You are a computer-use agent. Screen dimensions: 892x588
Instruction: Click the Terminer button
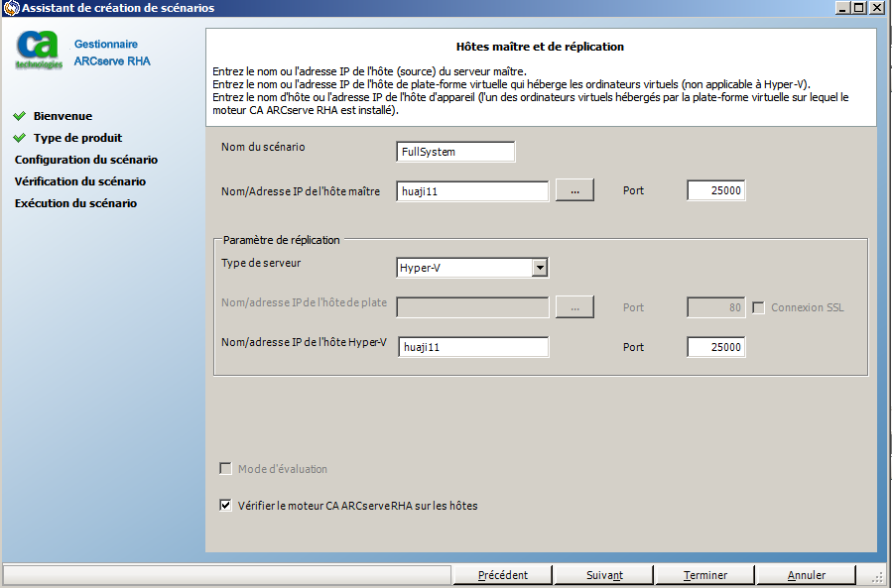[x=704, y=575]
